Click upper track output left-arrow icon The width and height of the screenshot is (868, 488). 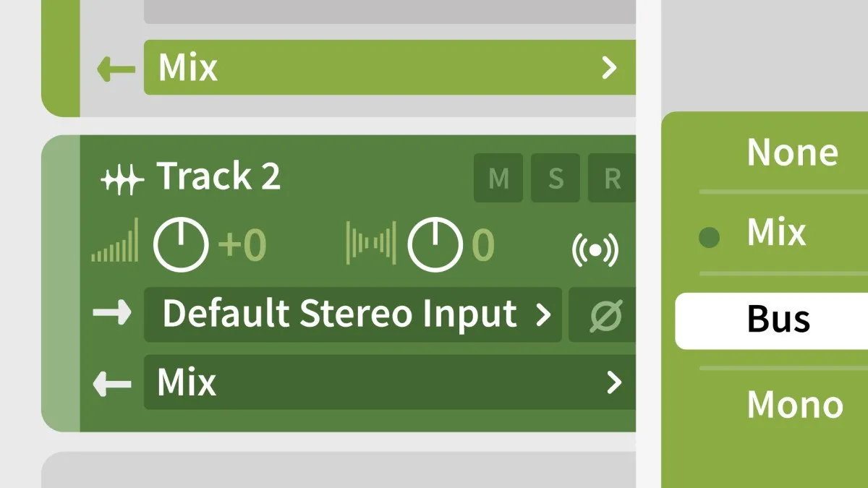(116, 69)
